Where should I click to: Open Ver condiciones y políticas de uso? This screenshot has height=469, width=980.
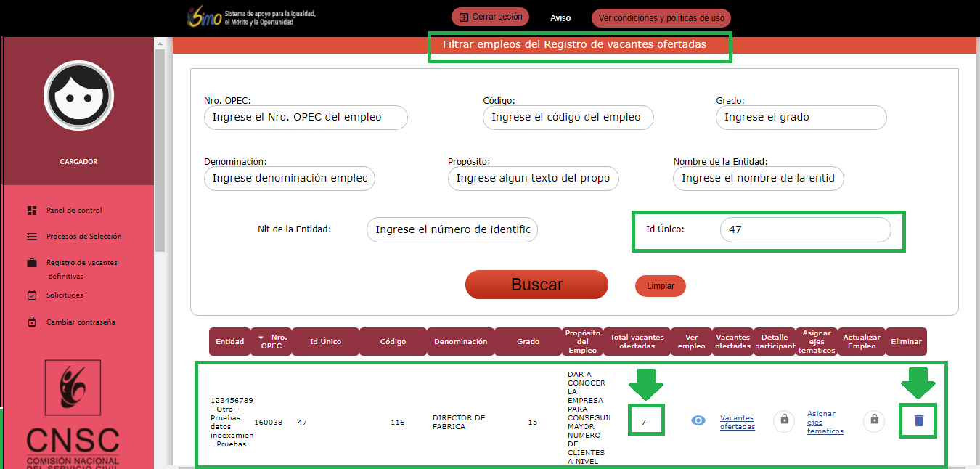point(661,18)
